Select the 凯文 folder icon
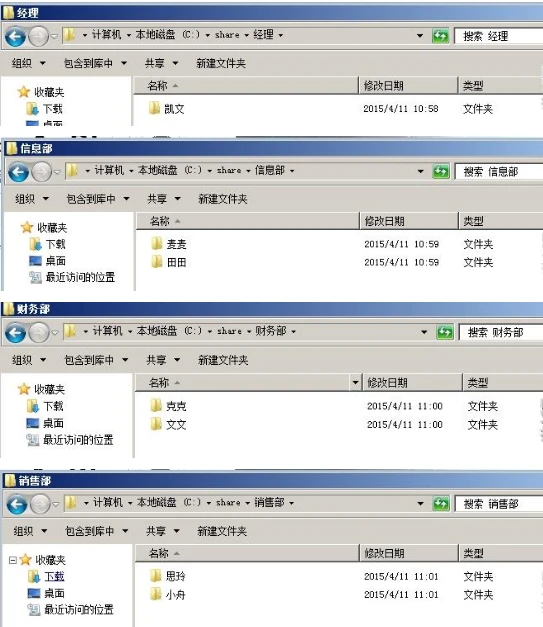The height and width of the screenshot is (627, 543). 154,108
